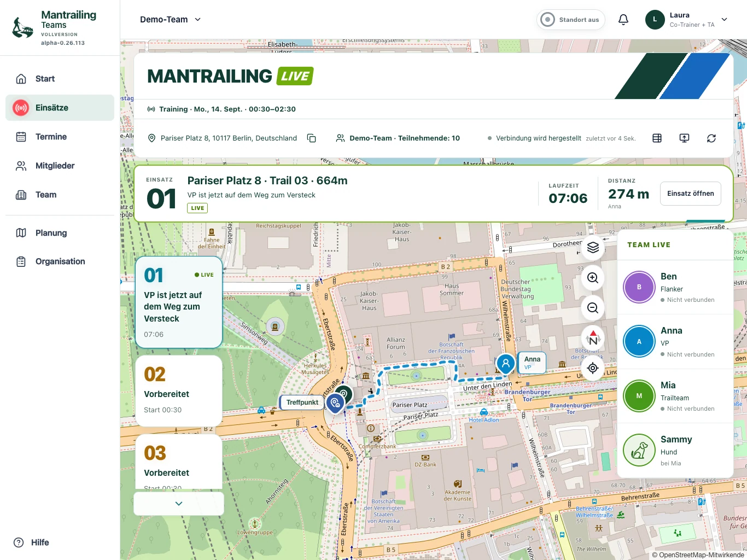This screenshot has height=560, width=747.
Task: Select Einsatz 03 Vorbereitet card
Action: point(179,462)
